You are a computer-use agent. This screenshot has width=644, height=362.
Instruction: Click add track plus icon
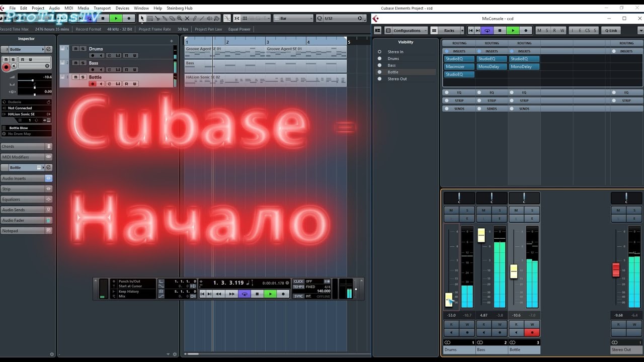click(x=172, y=41)
